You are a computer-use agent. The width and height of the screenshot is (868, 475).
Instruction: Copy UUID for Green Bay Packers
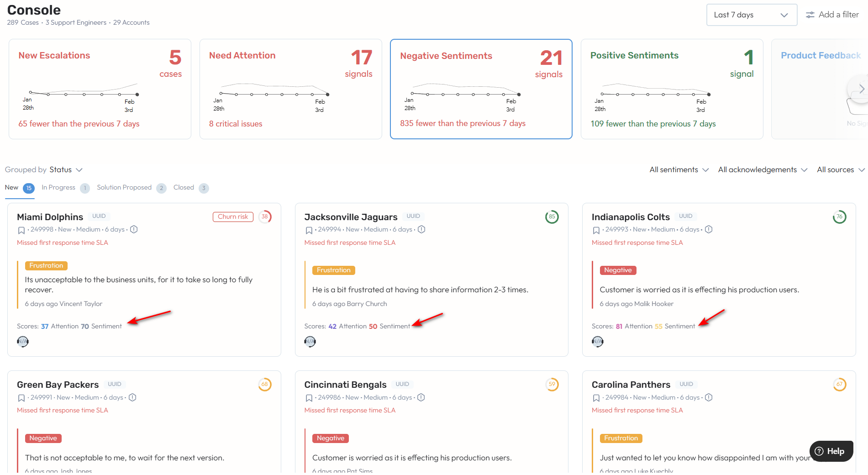115,384
